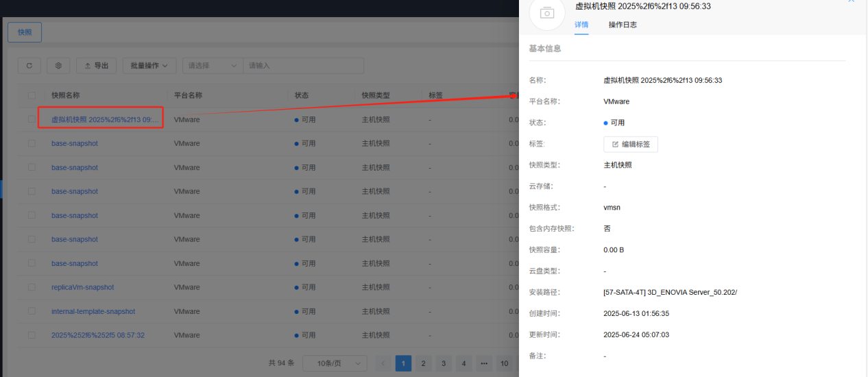
Task: Switch to the 操作日志 operation log tab
Action: [623, 25]
